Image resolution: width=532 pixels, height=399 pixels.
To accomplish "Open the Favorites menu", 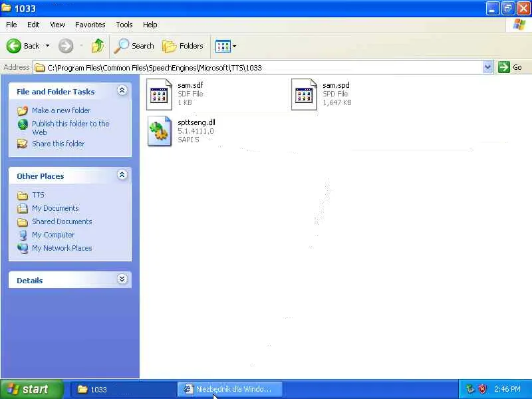I will click(x=90, y=25).
